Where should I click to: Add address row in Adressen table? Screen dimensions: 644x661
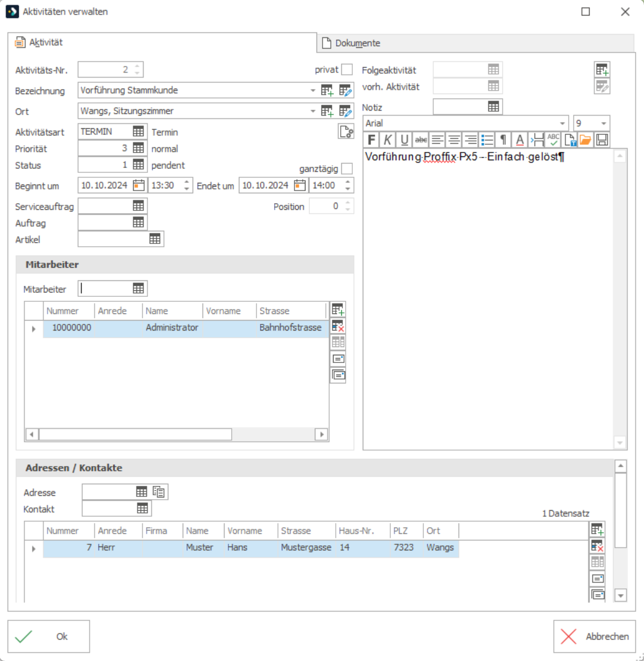tap(597, 529)
